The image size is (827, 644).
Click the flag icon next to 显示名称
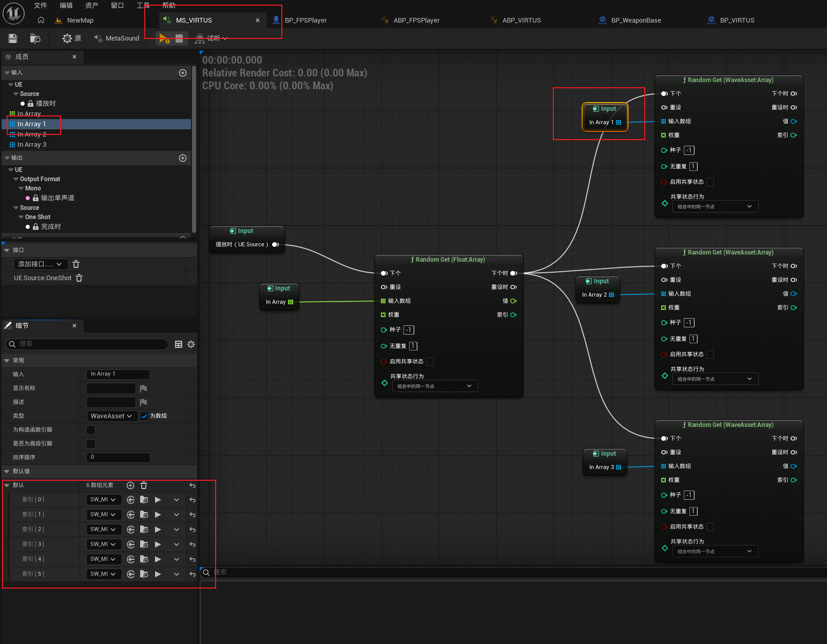click(143, 388)
